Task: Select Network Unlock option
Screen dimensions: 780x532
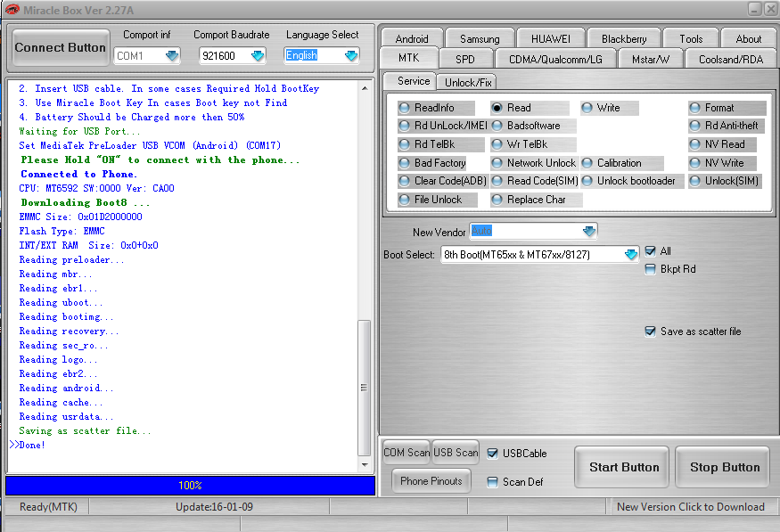Action: (x=497, y=163)
